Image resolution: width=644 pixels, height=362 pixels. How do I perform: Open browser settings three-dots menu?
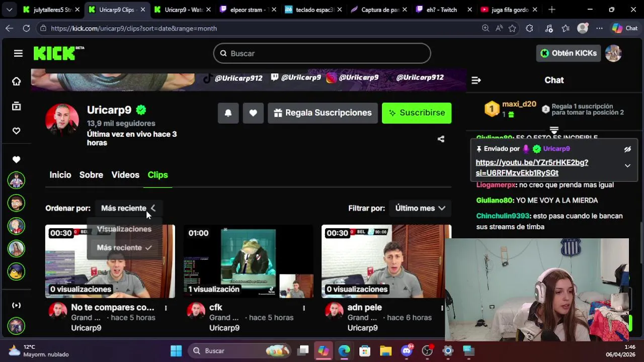click(599, 29)
